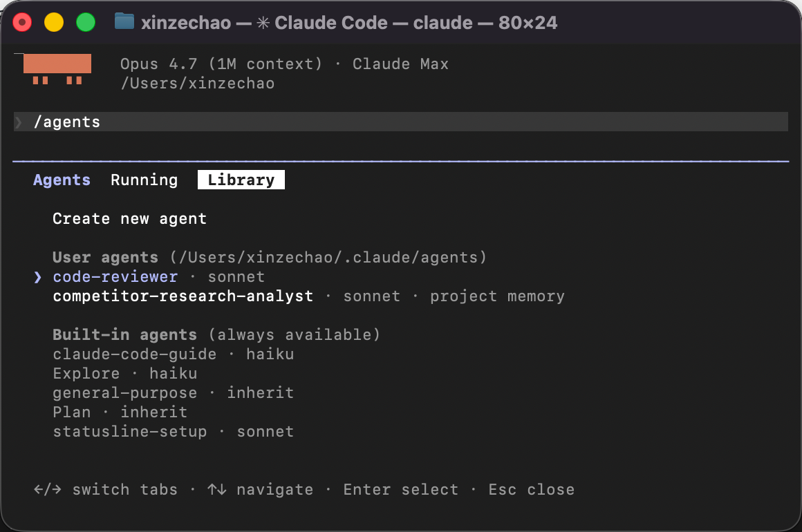Click the asterisk icon in window title
This screenshot has height=532, width=802.
[263, 23]
